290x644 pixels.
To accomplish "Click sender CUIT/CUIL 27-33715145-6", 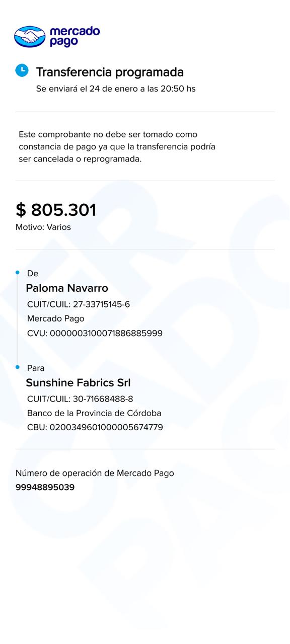I will pyautogui.click(x=79, y=304).
